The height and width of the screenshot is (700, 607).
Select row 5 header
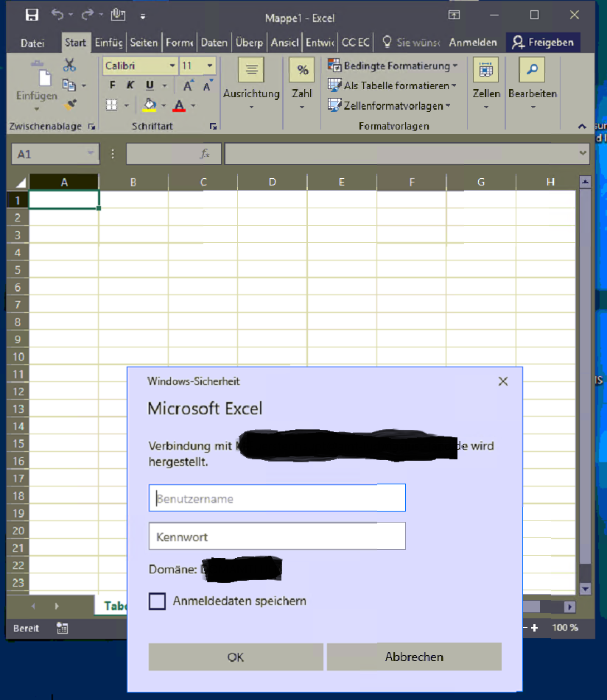coord(18,270)
